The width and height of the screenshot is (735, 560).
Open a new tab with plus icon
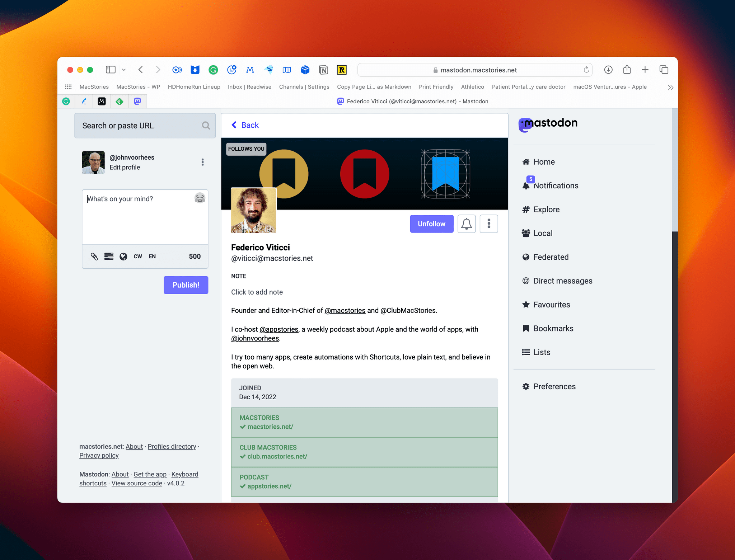pos(645,70)
